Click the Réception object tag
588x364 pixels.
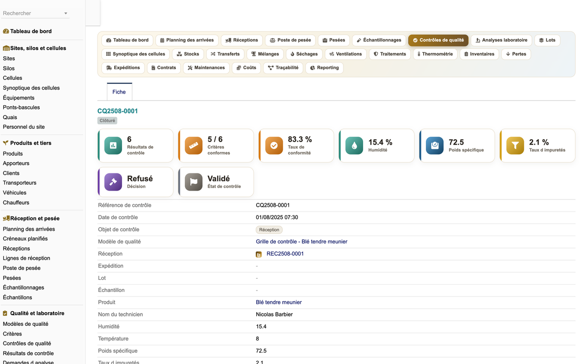pos(269,230)
